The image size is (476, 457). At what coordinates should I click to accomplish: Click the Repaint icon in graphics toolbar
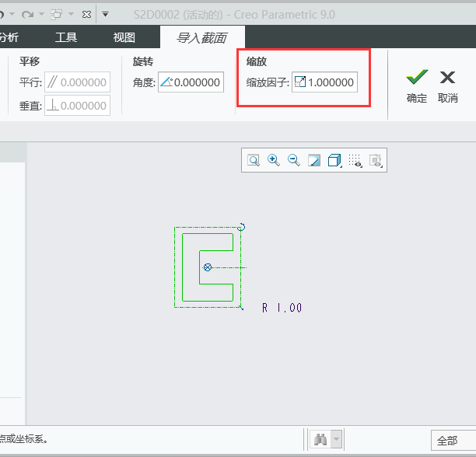point(314,160)
